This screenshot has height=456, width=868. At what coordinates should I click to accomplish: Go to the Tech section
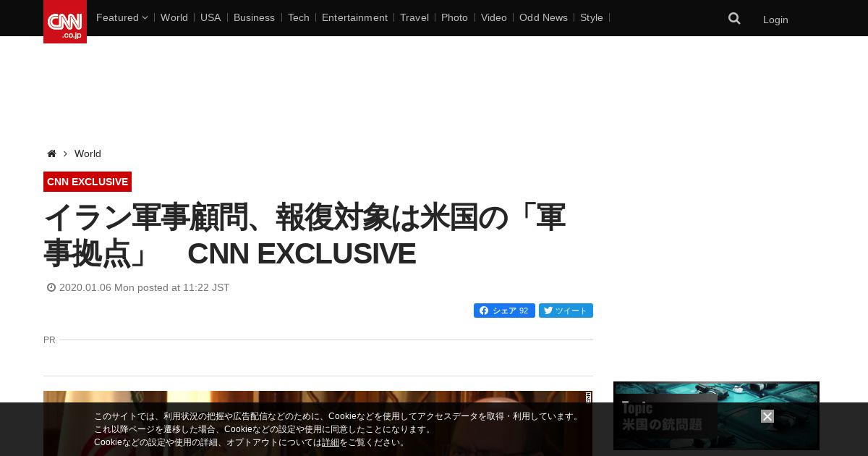tap(299, 17)
